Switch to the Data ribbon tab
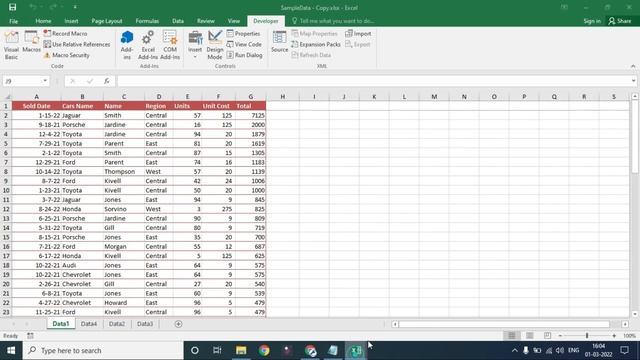Image resolution: width=640 pixels, height=360 pixels. (178, 21)
